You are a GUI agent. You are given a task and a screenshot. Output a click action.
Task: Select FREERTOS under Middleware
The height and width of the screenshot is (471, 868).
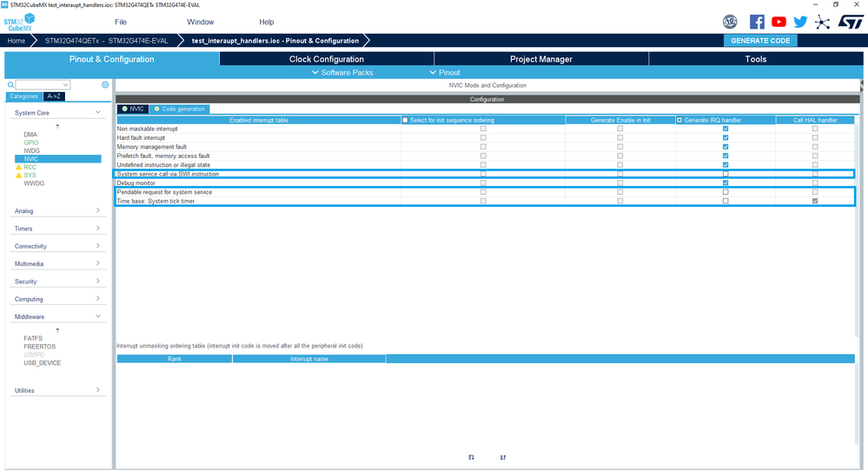(39, 347)
